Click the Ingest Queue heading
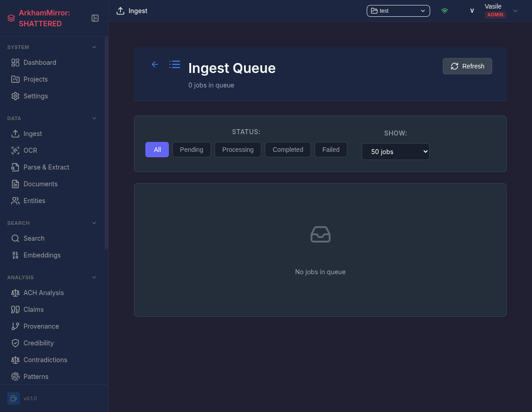Screen dimensions: 532x412 pos(232,68)
